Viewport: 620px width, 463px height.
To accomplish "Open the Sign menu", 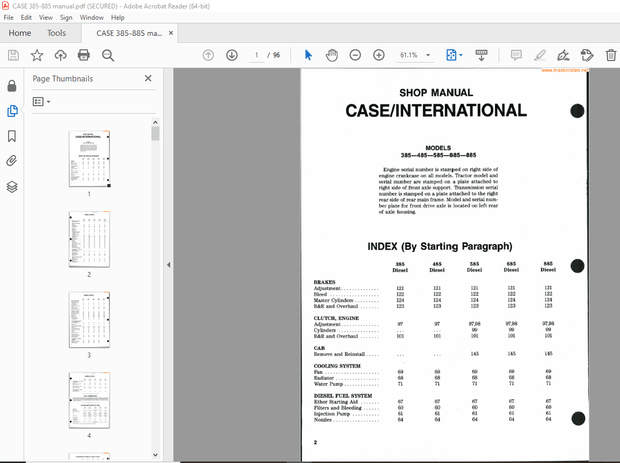I will coord(66,17).
